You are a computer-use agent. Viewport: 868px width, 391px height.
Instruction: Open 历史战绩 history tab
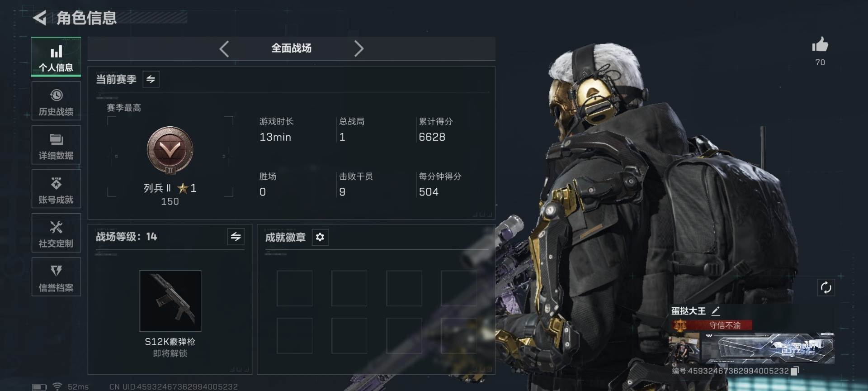click(56, 101)
